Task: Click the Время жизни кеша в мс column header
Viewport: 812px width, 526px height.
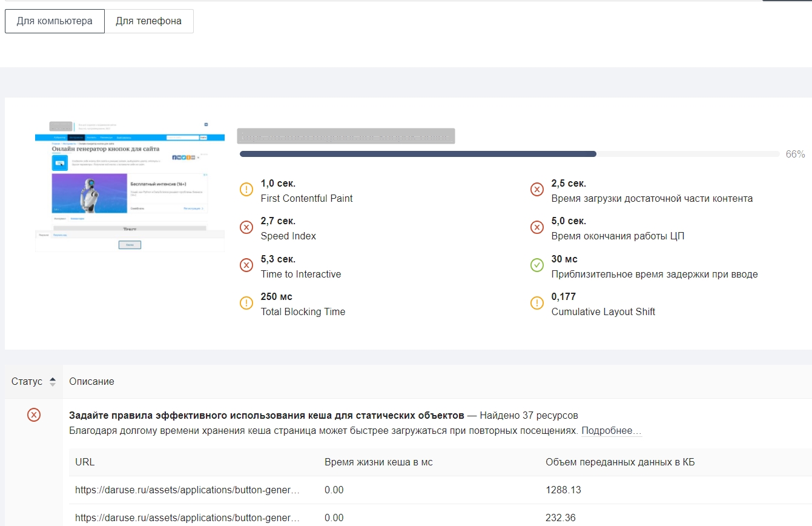Action: click(x=378, y=462)
